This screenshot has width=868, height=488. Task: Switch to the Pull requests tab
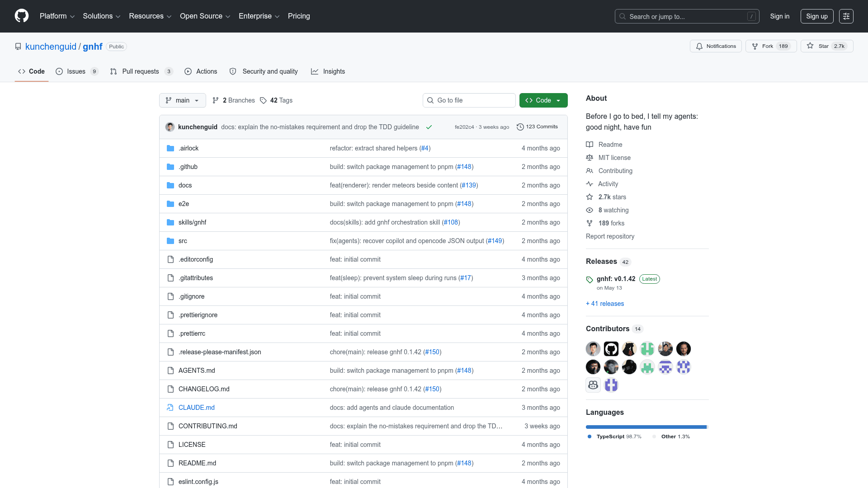click(x=142, y=71)
